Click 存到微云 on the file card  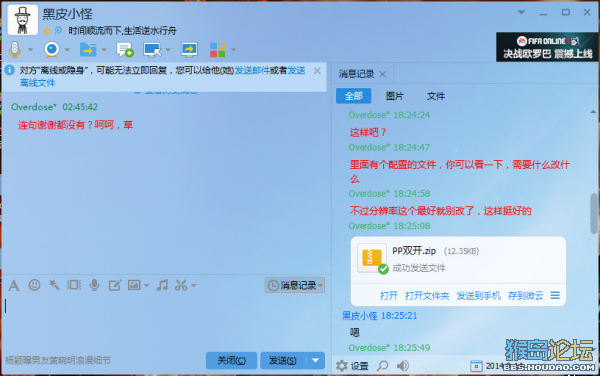[525, 296]
